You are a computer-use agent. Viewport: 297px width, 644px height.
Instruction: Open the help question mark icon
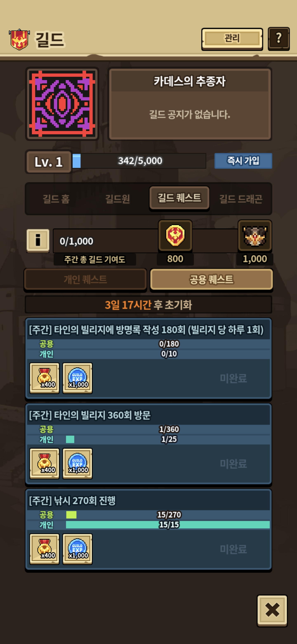[278, 39]
